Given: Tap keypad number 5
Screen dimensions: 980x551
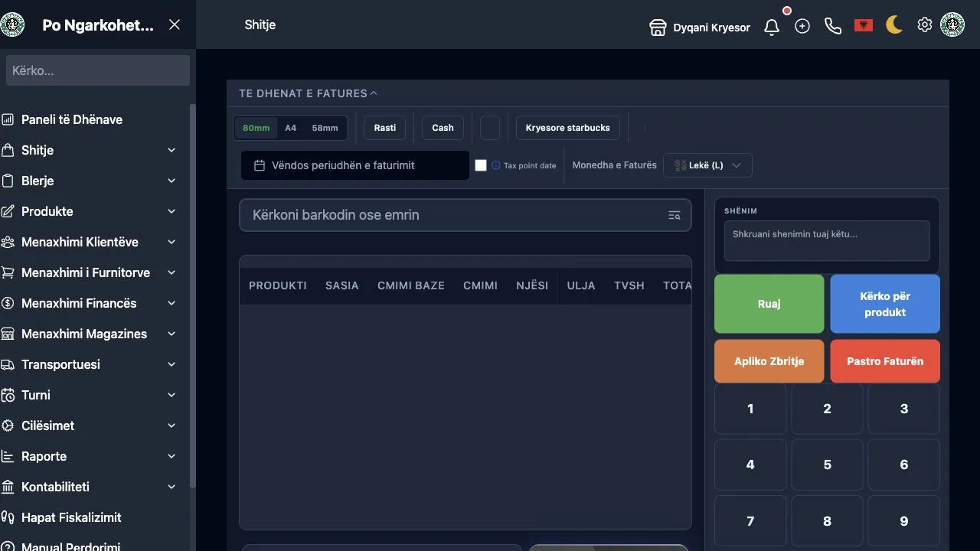Looking at the screenshot, I should pyautogui.click(x=827, y=465).
